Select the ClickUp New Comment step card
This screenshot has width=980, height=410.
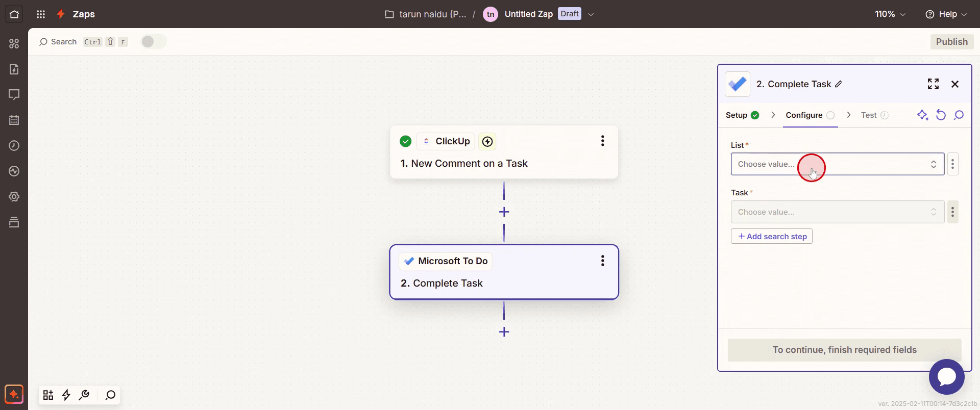pyautogui.click(x=504, y=152)
